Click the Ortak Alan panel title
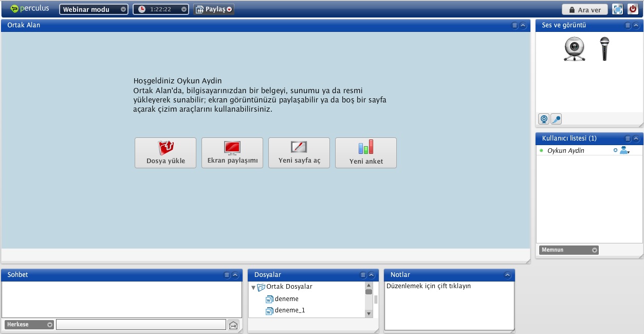Viewport: 644px width, 334px height. click(24, 25)
